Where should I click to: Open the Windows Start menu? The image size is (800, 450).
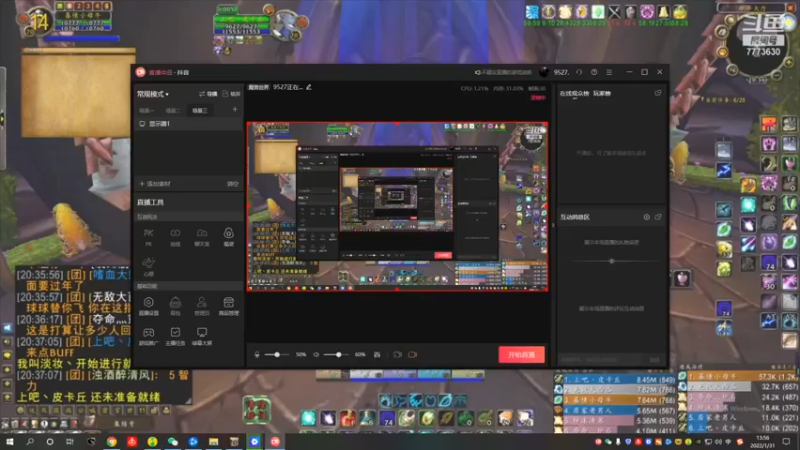[x=10, y=441]
